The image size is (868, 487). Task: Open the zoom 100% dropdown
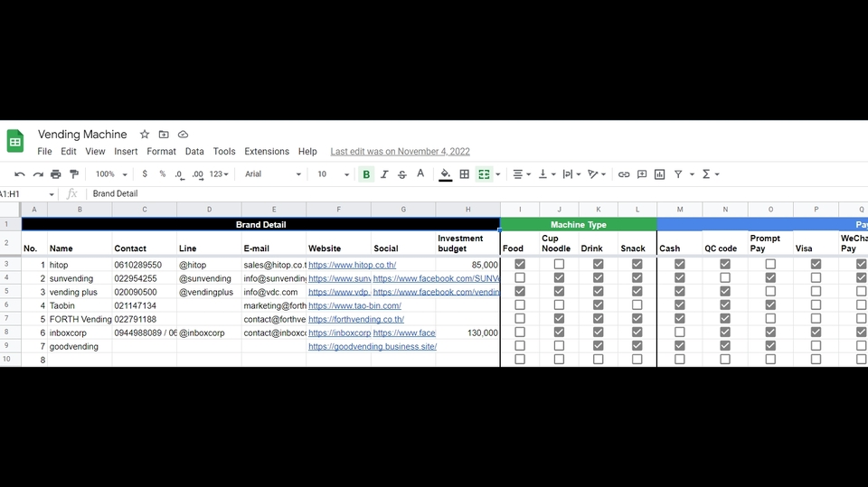click(x=111, y=174)
